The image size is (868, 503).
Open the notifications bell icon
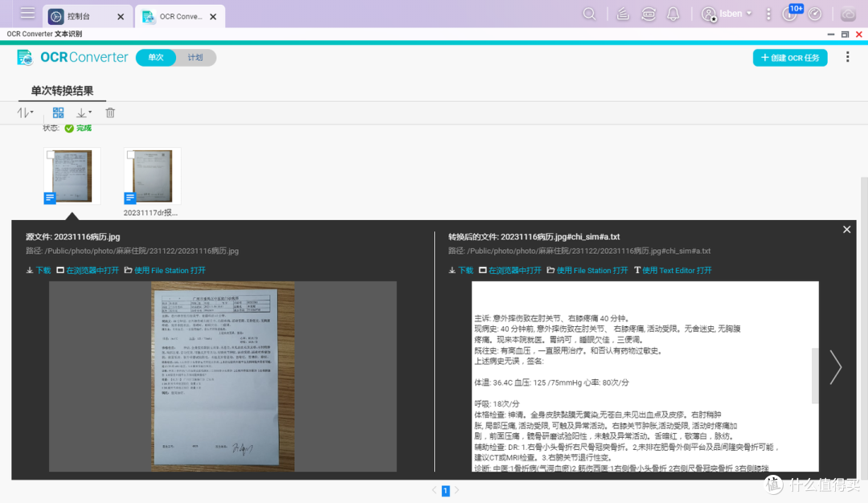click(x=674, y=14)
